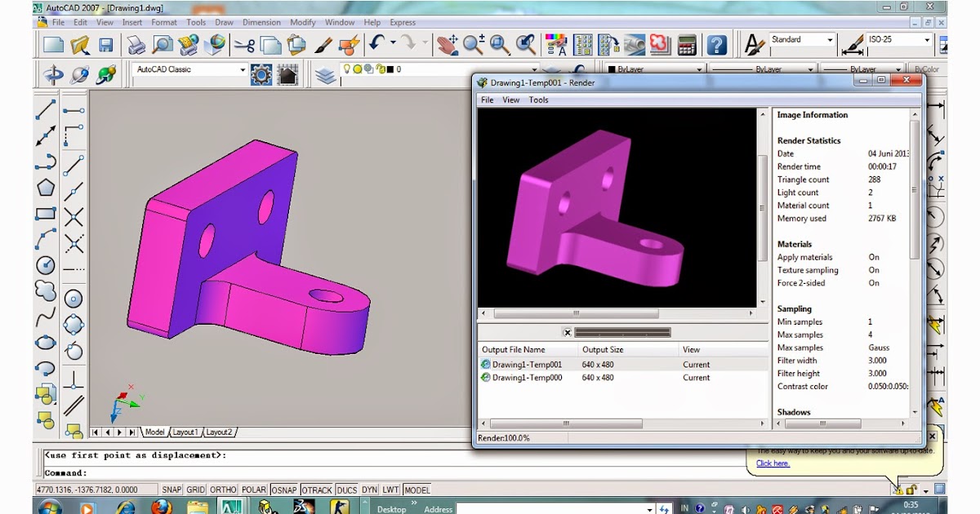Viewport: 980px width, 514px height.
Task: Activate the Pan realtime hand tool
Action: [x=448, y=45]
